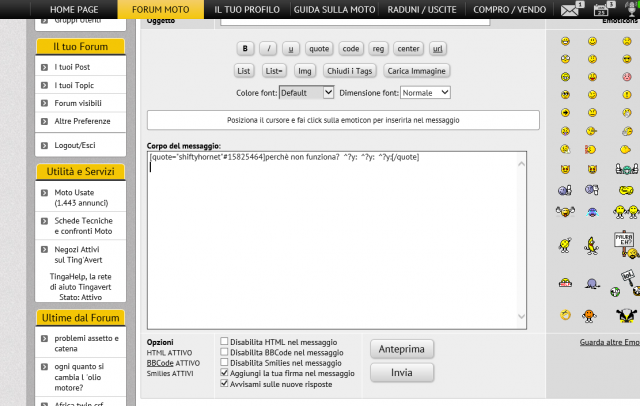Open the Colore font dropdown
Viewport: 640px width, 406px height.
(306, 92)
